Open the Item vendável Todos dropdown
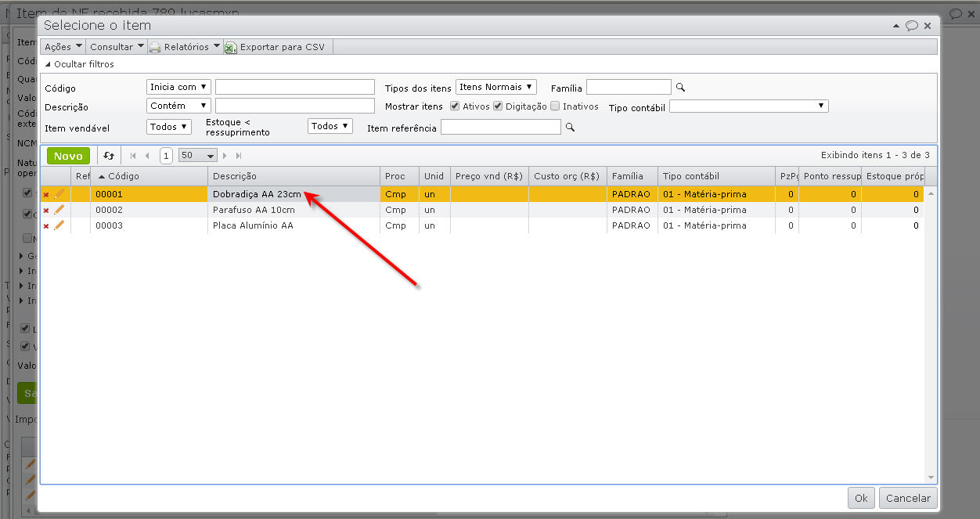 pos(169,126)
